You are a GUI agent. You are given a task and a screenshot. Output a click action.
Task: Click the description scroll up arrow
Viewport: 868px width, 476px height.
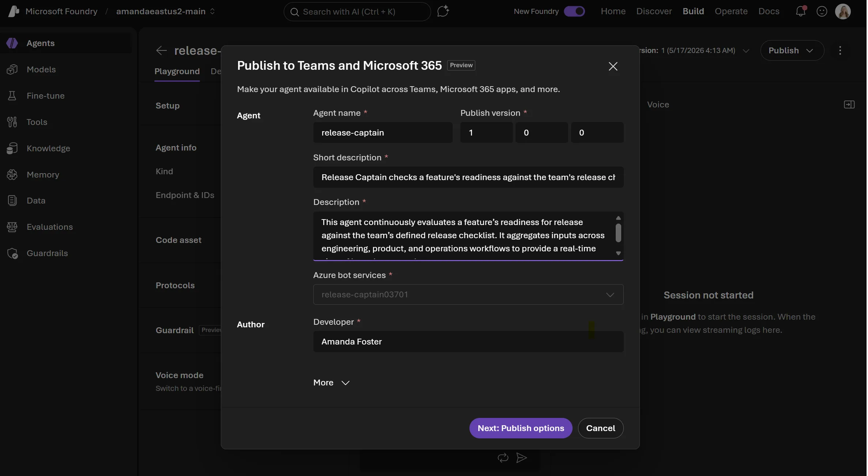click(618, 218)
